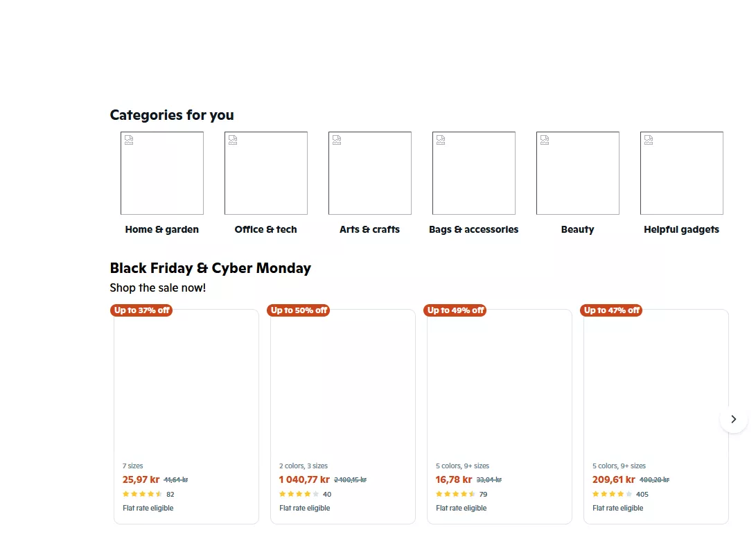Click the Beauty category label
The image size is (756, 539).
coord(578,229)
